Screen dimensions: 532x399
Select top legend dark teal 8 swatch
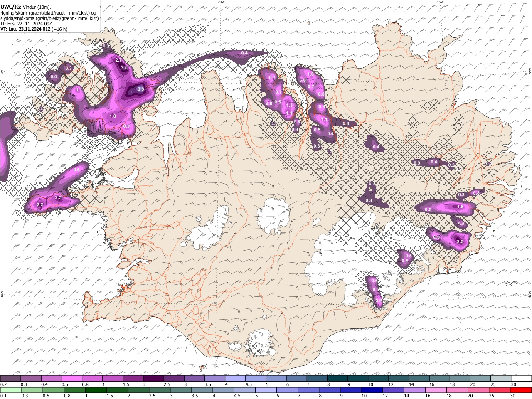coord(337,379)
